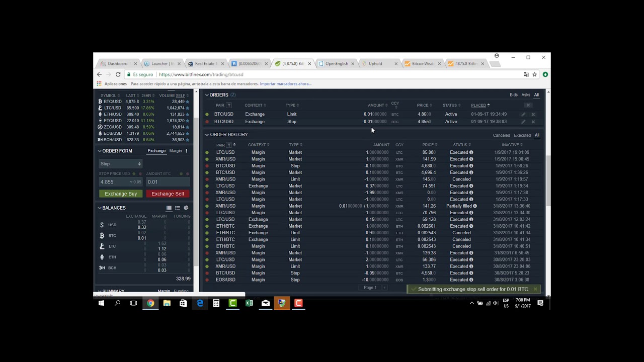Screen dimensions: 644x362
Task: Open Microsoft Edge from the taskbar
Action: pos(200,303)
